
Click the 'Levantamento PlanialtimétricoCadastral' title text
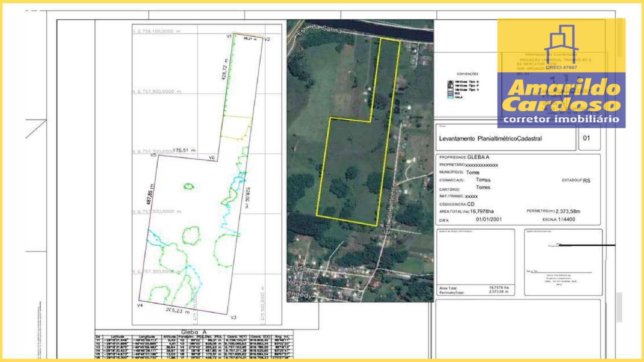[x=490, y=138]
